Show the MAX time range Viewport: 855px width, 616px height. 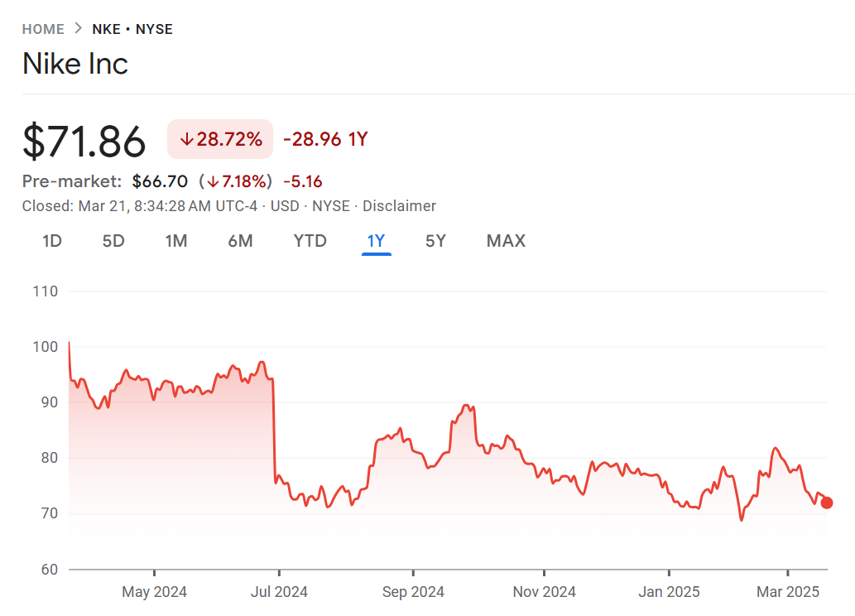pyautogui.click(x=506, y=241)
